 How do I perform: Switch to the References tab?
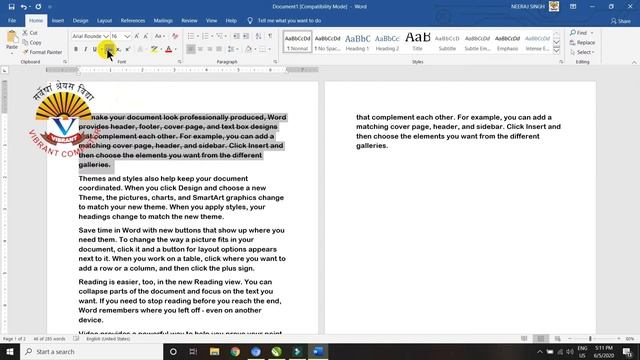coord(133,20)
